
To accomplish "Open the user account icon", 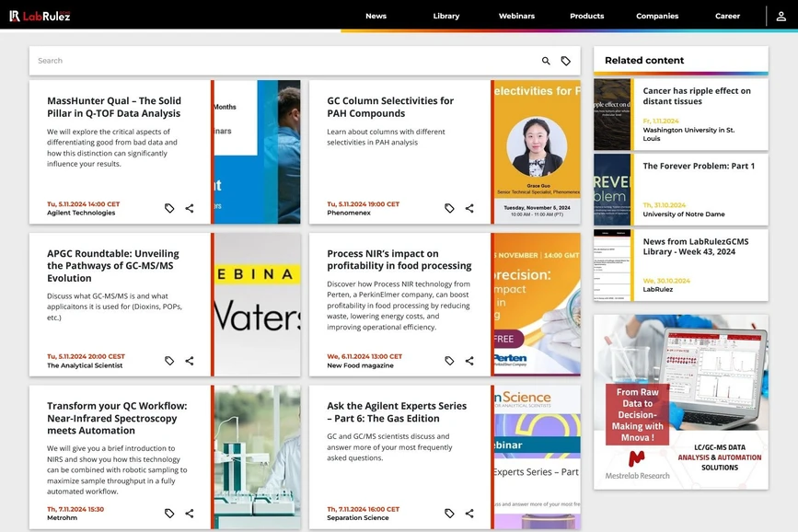I will 781,17.
